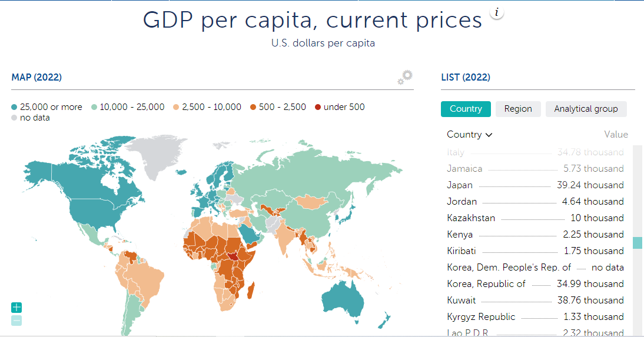The height and width of the screenshot is (337, 644).
Task: Sort list by Country column chevron
Action: coord(489,135)
